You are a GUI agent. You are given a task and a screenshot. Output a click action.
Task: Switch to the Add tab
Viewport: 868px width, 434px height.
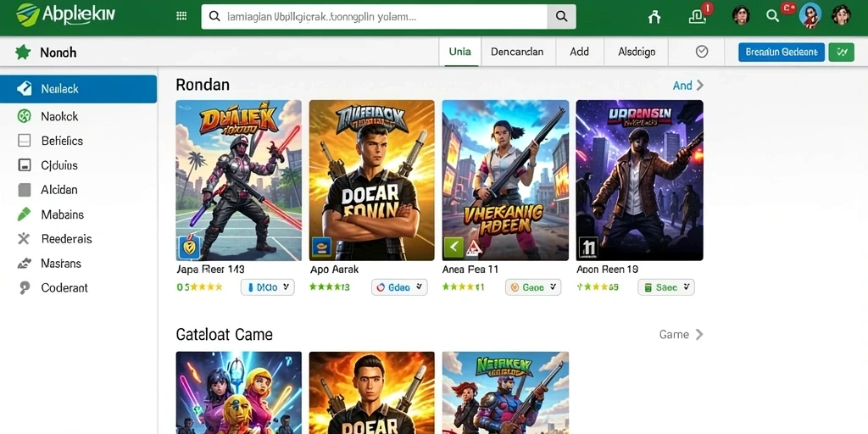pos(579,52)
